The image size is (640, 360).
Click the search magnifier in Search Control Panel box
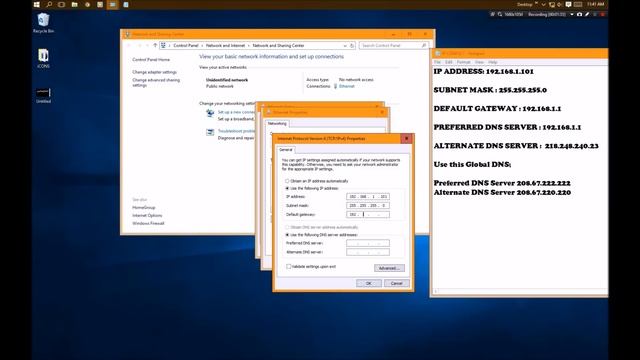tap(424, 45)
